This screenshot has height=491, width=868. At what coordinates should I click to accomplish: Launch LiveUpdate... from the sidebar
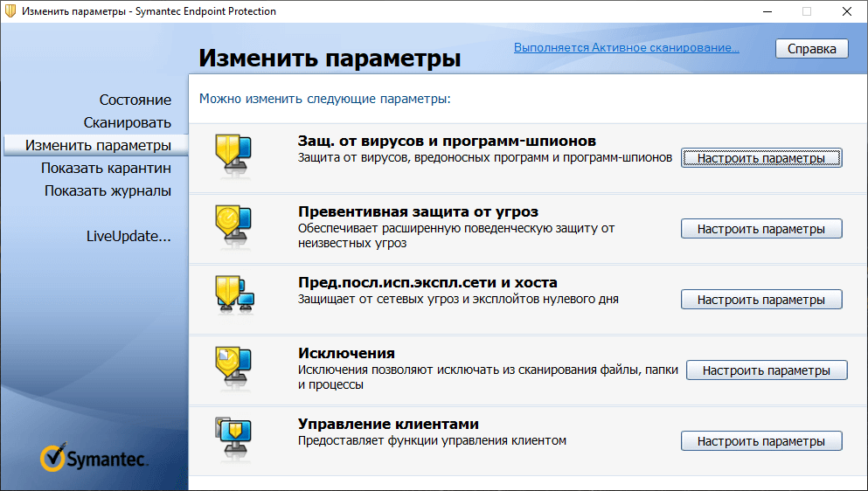[128, 236]
